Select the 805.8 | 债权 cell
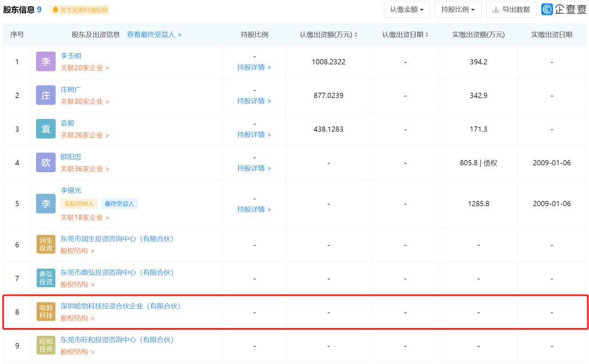 478,163
